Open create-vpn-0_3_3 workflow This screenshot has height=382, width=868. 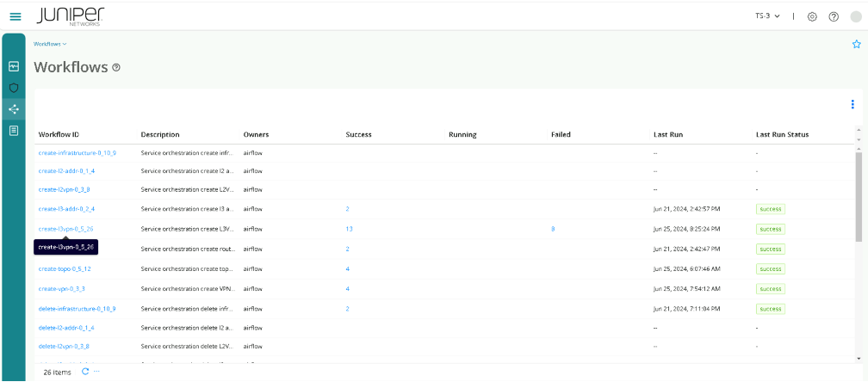coord(61,288)
